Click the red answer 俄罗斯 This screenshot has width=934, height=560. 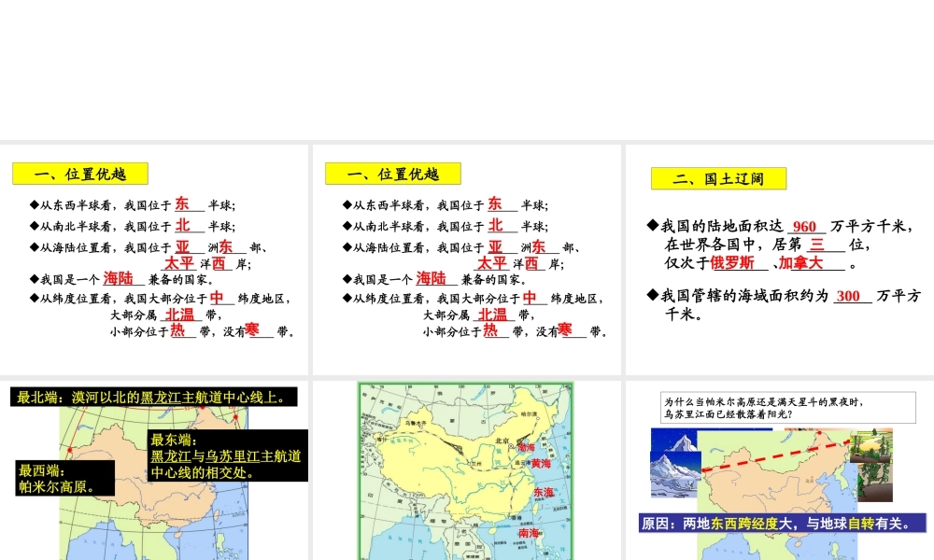[732, 262]
